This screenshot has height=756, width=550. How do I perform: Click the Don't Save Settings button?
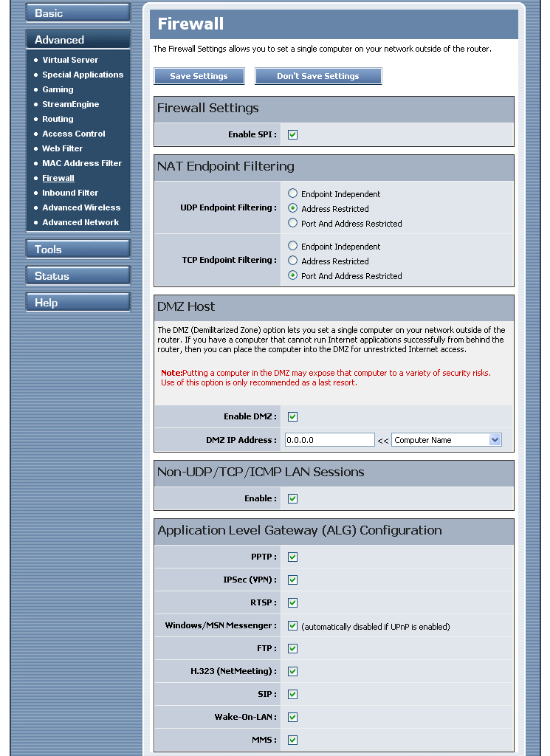pos(318,76)
